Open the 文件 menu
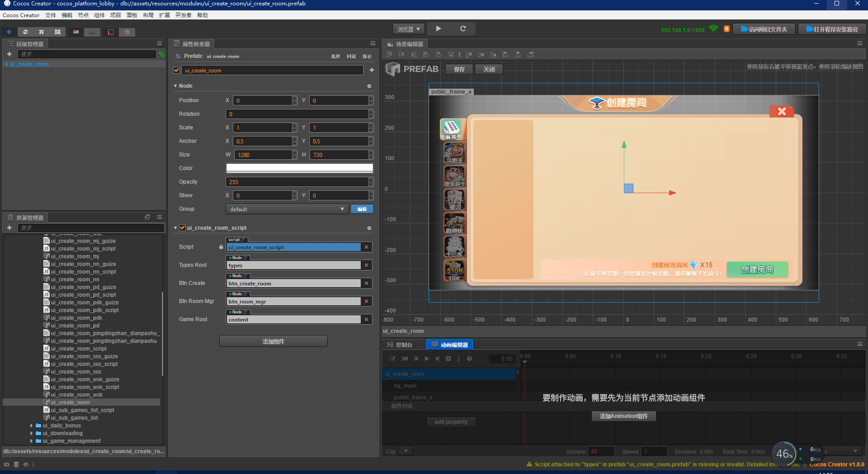The height and width of the screenshot is (474, 868). (51, 15)
